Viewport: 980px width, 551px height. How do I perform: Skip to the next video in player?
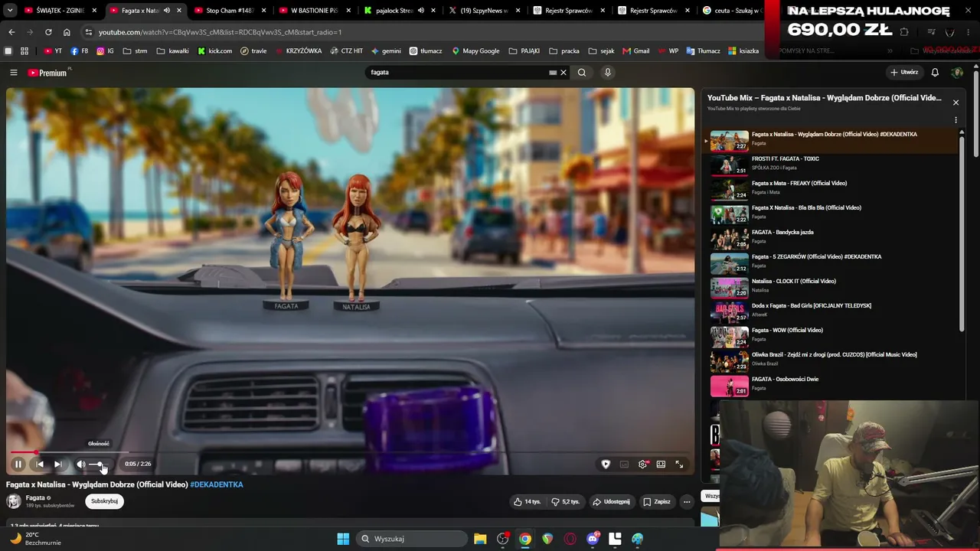(x=58, y=464)
